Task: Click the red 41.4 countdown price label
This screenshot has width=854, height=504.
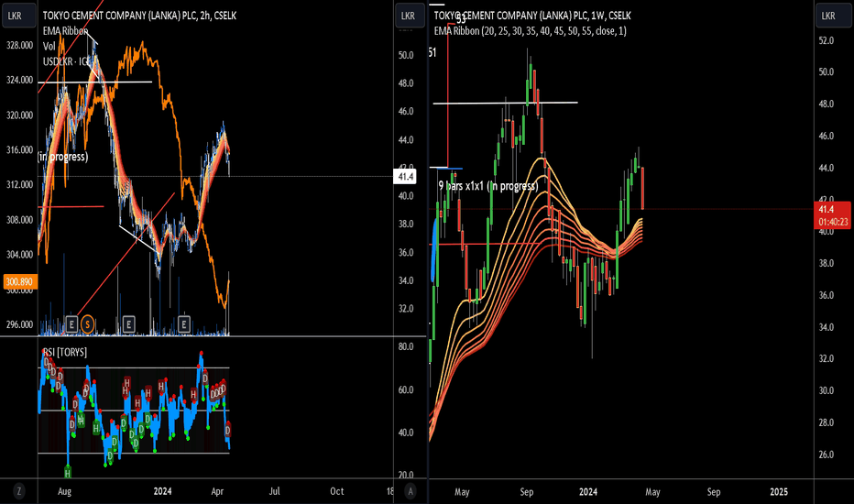Action: 832,215
